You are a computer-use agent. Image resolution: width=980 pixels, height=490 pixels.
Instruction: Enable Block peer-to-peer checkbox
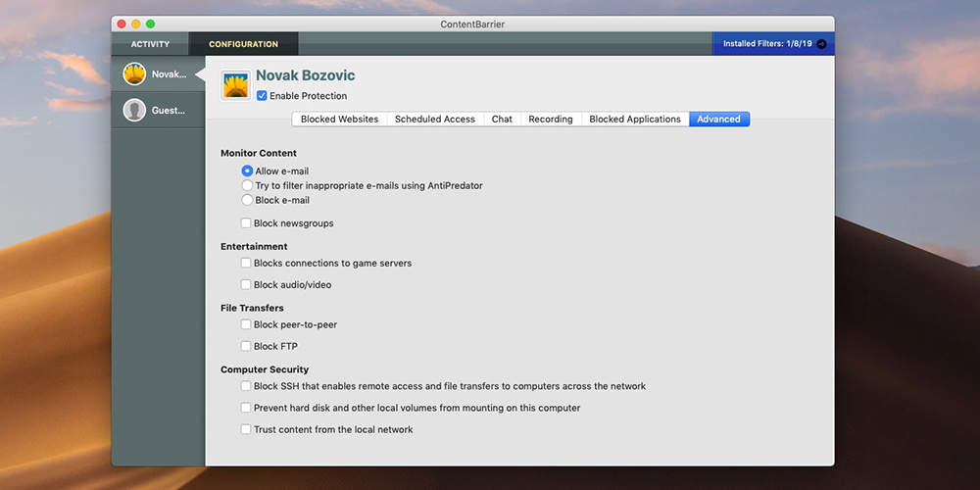[x=246, y=324]
